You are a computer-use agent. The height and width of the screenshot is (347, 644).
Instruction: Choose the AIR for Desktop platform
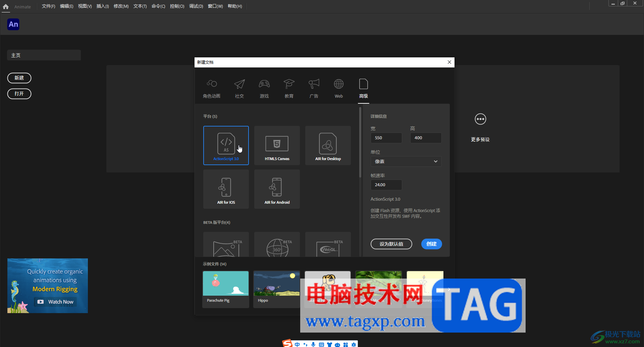(328, 145)
